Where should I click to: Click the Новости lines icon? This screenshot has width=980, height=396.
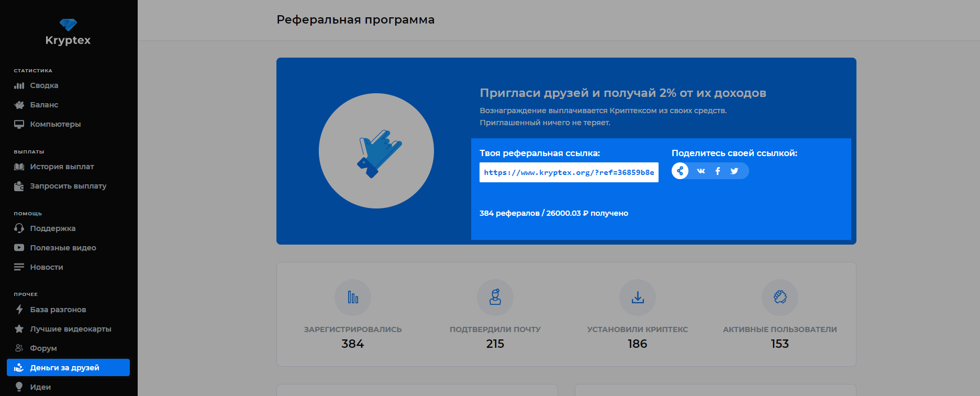pyautogui.click(x=19, y=267)
